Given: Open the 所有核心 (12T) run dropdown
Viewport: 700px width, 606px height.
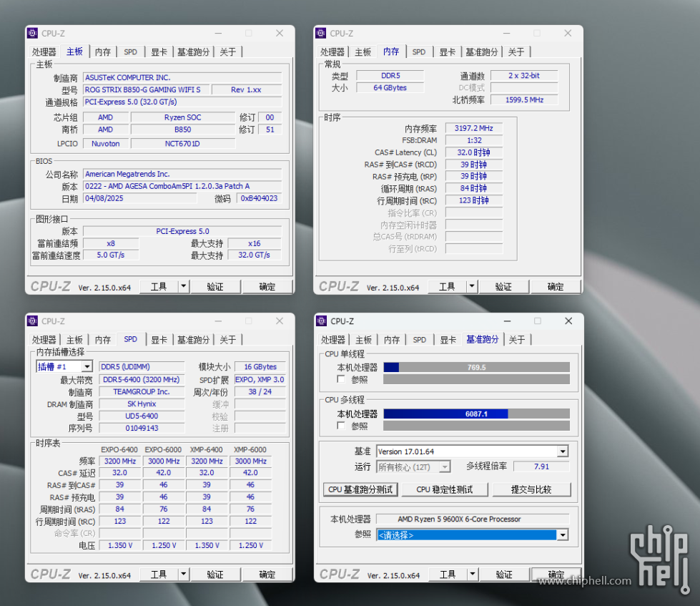Looking at the screenshot, I should (445, 467).
